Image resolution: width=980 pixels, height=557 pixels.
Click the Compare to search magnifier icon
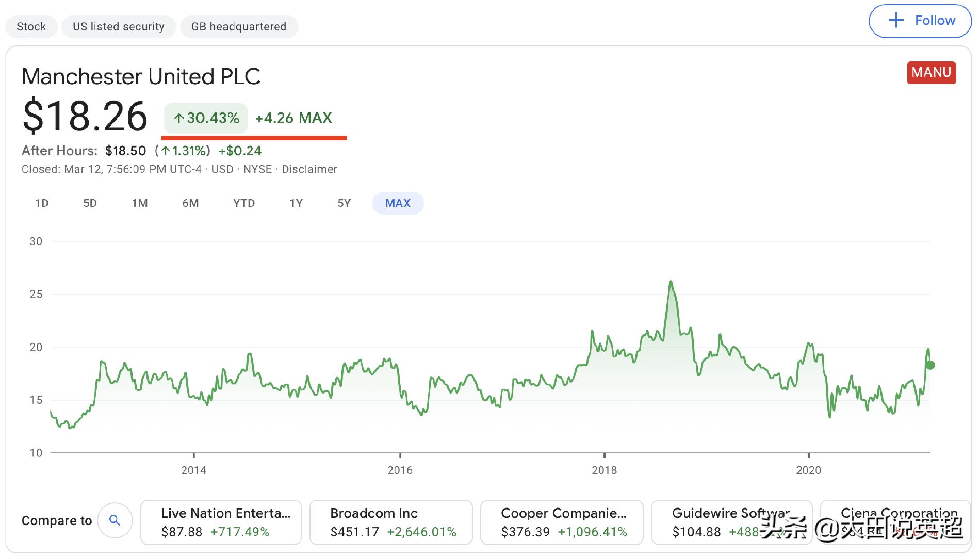pos(115,520)
